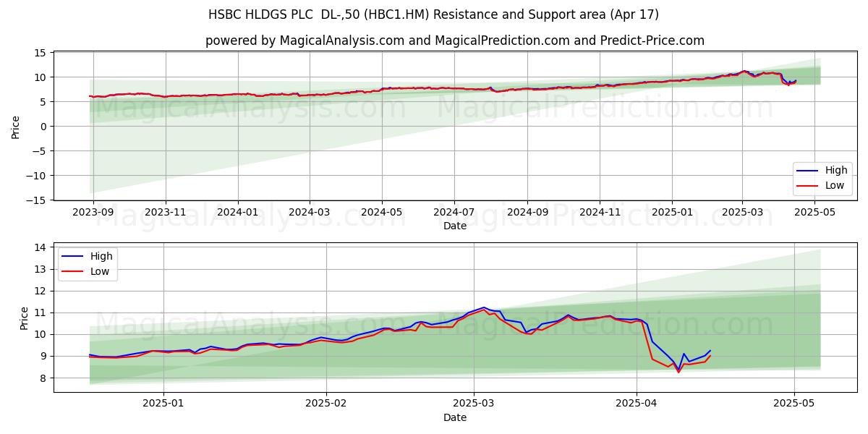Select the High legend entry in lower chart
The width and height of the screenshot is (868, 434).
click(x=87, y=256)
